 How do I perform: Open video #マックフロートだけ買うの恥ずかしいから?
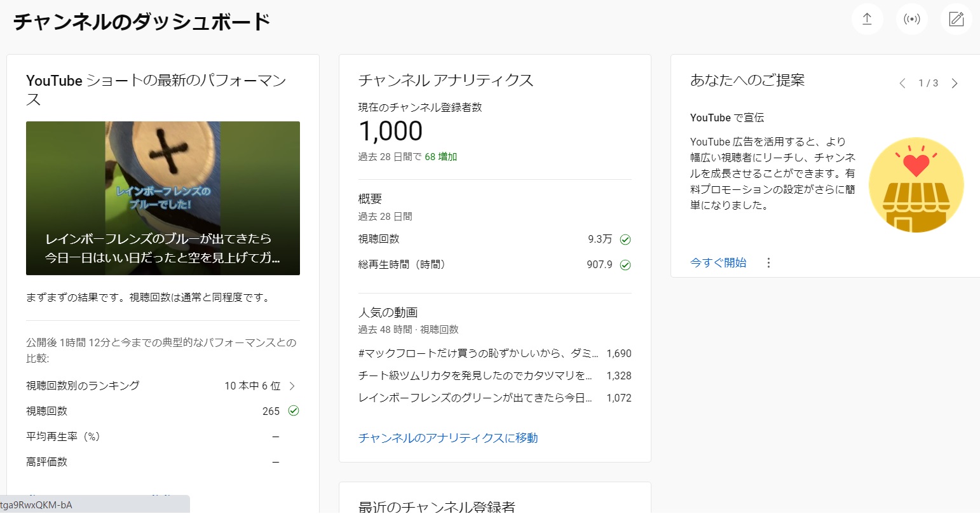pos(478,353)
